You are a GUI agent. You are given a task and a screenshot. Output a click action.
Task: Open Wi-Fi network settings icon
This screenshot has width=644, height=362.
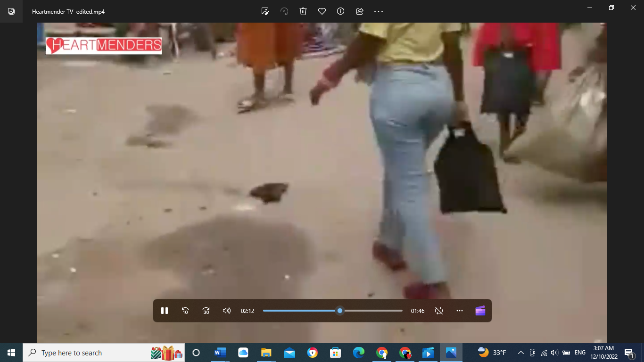pos(544,353)
